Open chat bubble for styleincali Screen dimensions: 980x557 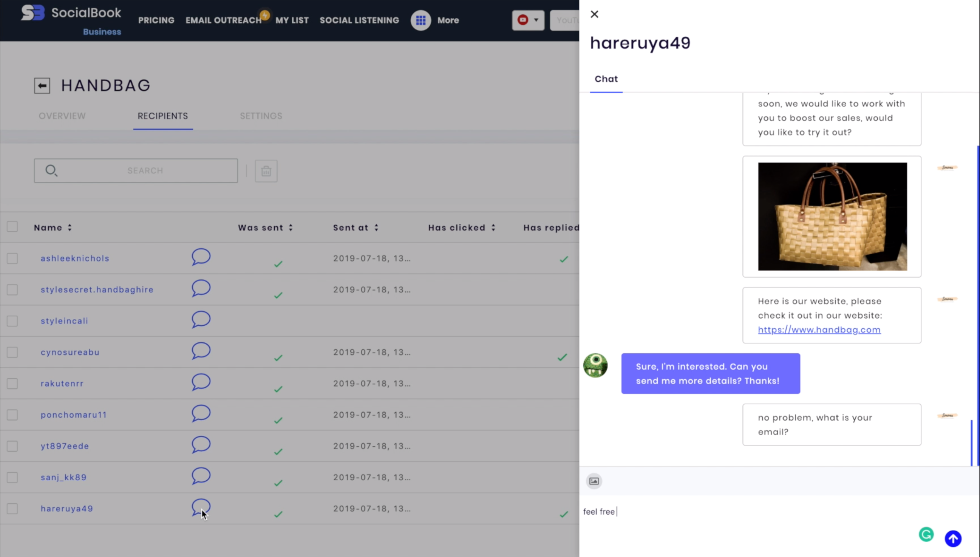(x=201, y=319)
